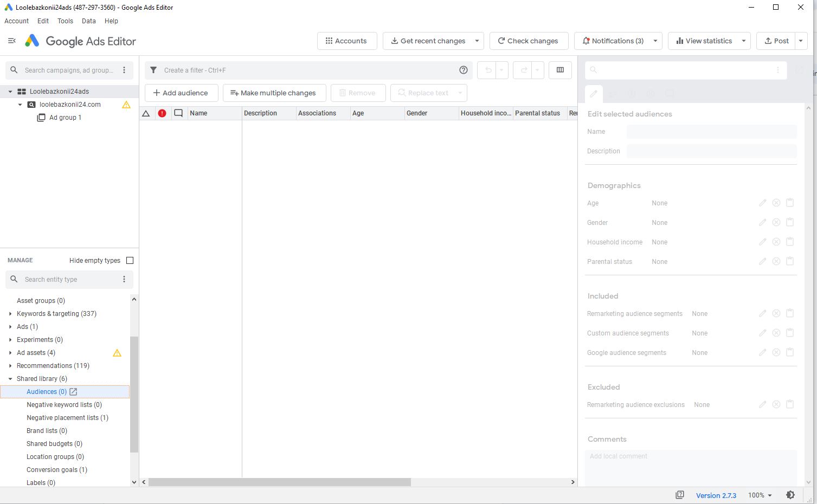
Task: Open the keyboard shortcuts help icon in status bar
Action: (x=680, y=495)
